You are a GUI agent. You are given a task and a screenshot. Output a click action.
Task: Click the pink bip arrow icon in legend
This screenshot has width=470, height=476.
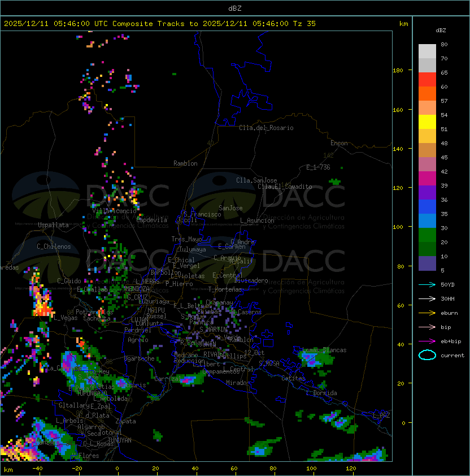coord(427,327)
